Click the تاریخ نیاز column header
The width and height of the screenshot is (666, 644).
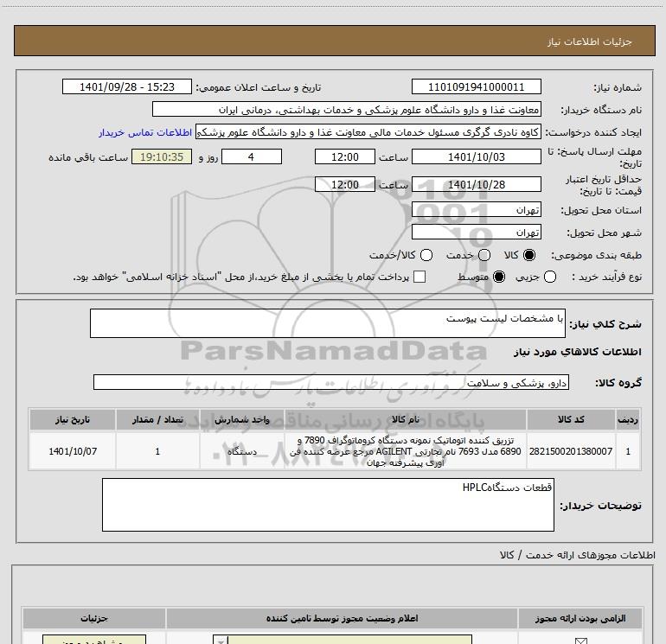point(73,419)
